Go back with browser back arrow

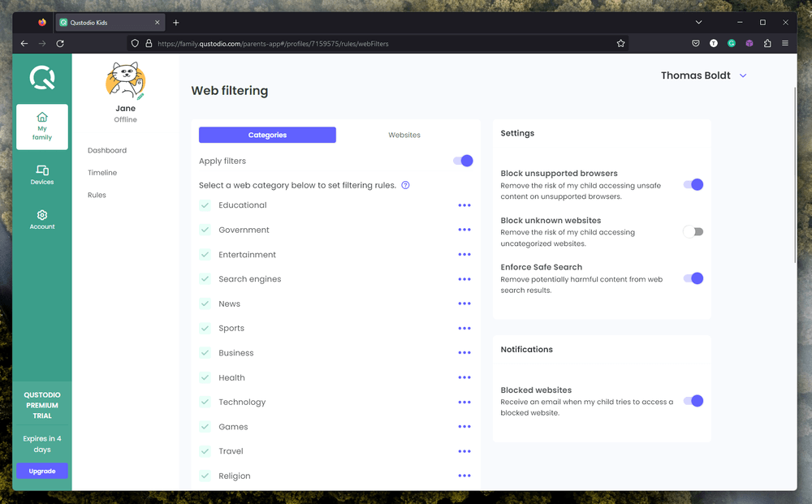[24, 44]
